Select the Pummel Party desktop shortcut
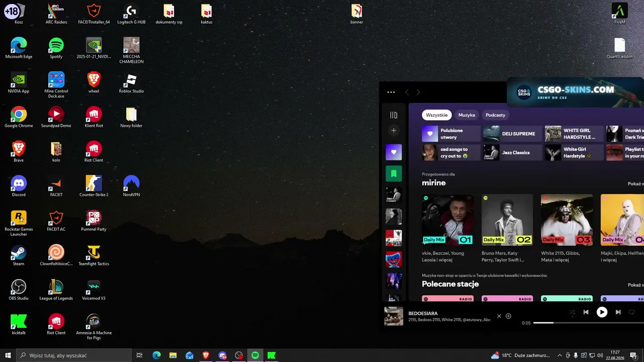 coord(94,221)
